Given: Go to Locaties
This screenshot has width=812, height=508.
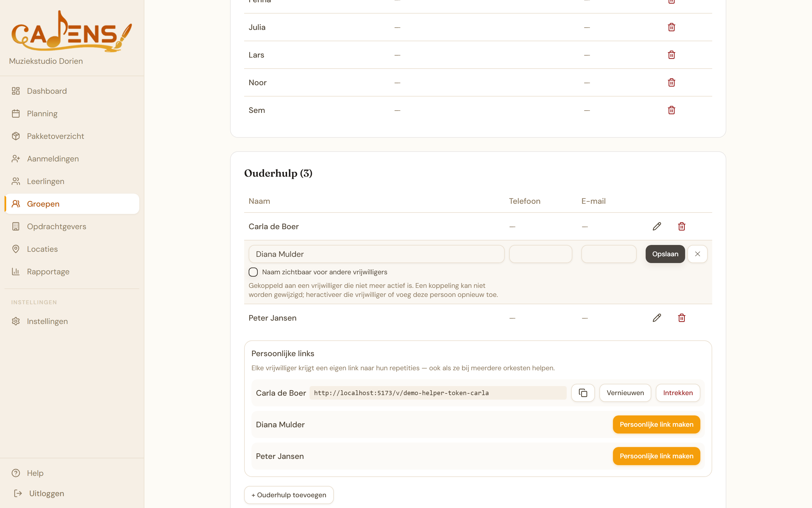Looking at the screenshot, I should [72, 249].
